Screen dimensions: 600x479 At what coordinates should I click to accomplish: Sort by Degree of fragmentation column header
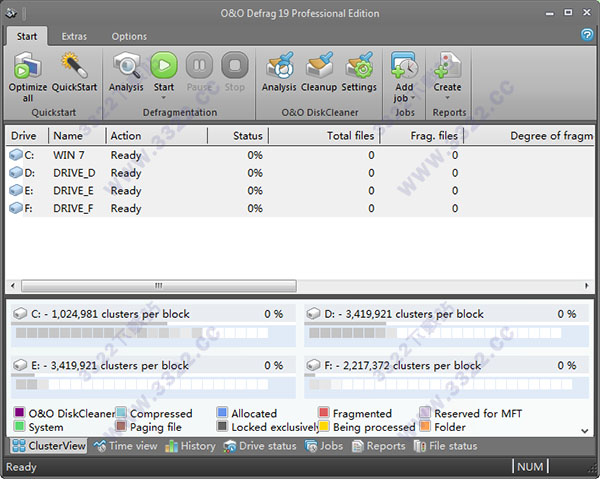[x=529, y=136]
